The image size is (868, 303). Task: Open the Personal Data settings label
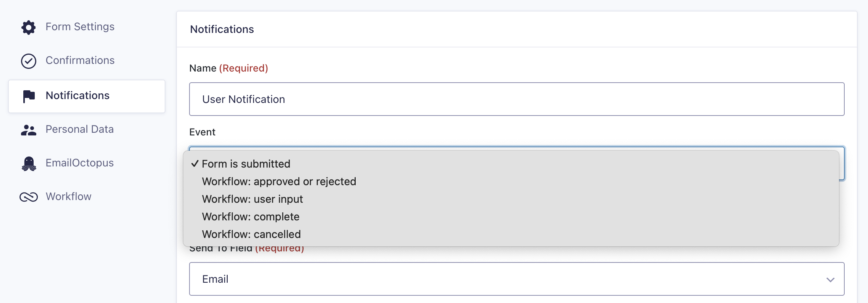(x=79, y=129)
